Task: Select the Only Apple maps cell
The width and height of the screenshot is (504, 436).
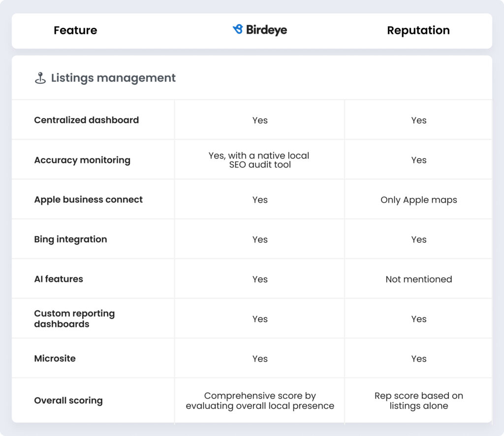Action: coord(418,200)
